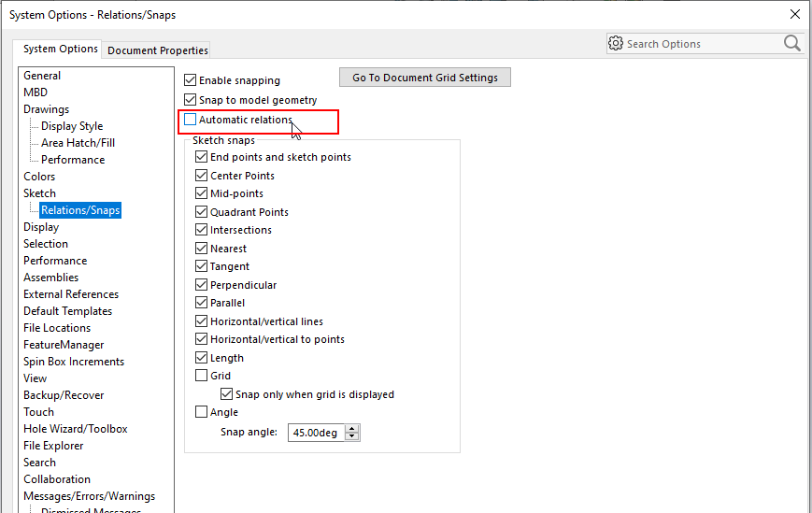Click the search magnifier icon

click(x=791, y=44)
